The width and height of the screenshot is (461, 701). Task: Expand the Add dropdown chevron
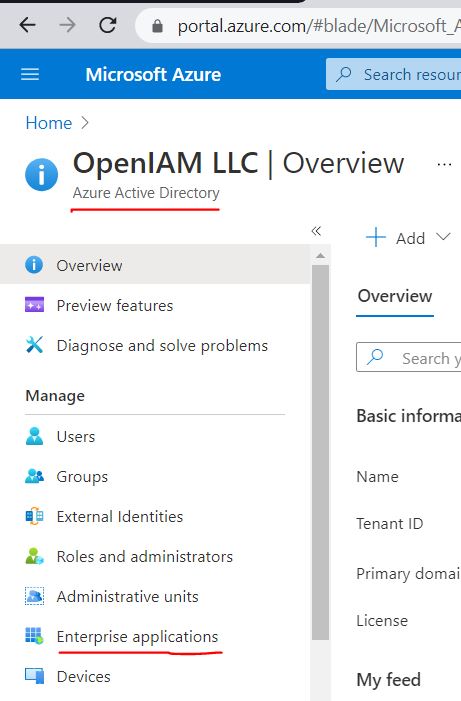click(x=443, y=236)
